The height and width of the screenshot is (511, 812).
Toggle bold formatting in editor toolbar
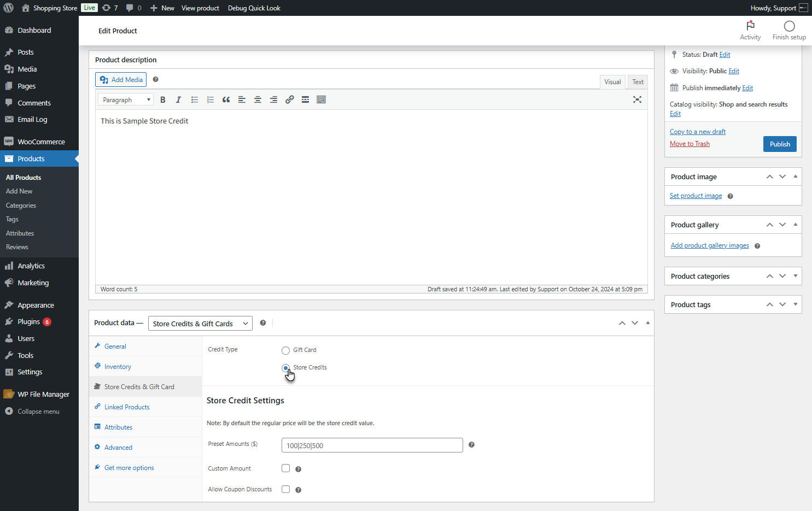(x=162, y=99)
